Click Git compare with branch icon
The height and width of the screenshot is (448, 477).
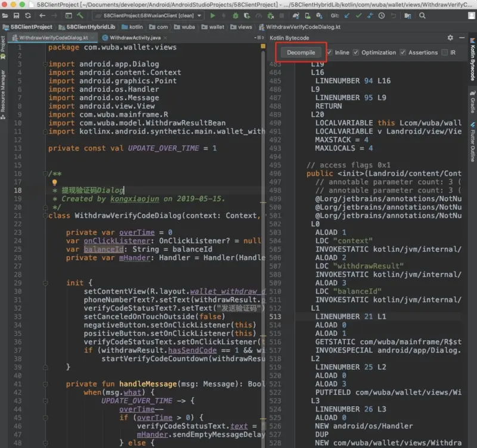click(x=370, y=15)
